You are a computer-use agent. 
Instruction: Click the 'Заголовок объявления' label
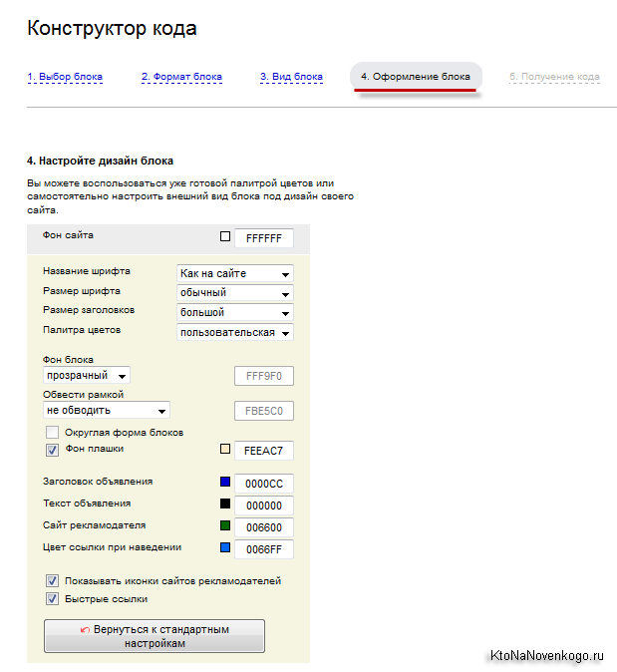point(98,482)
